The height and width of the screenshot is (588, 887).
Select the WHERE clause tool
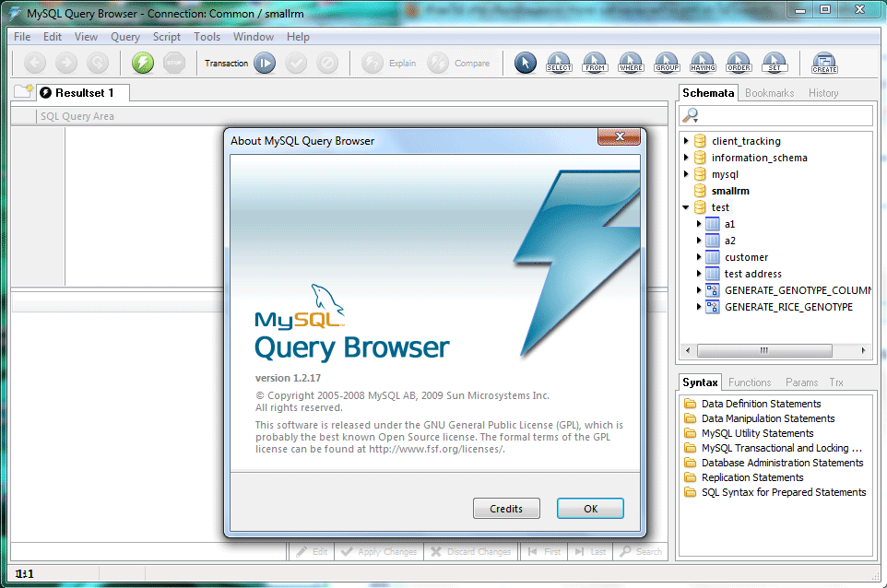[x=631, y=63]
